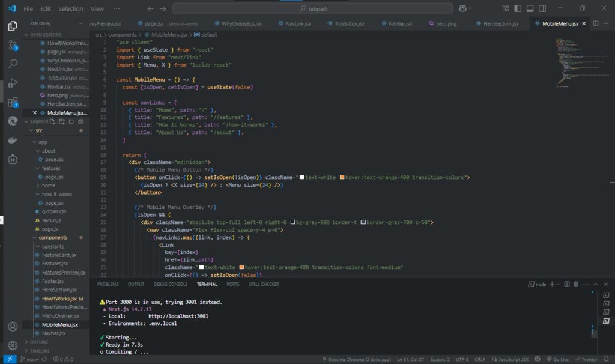Image resolution: width=615 pixels, height=364 pixels.
Task: Open the Search view in activity bar
Action: (x=13, y=64)
